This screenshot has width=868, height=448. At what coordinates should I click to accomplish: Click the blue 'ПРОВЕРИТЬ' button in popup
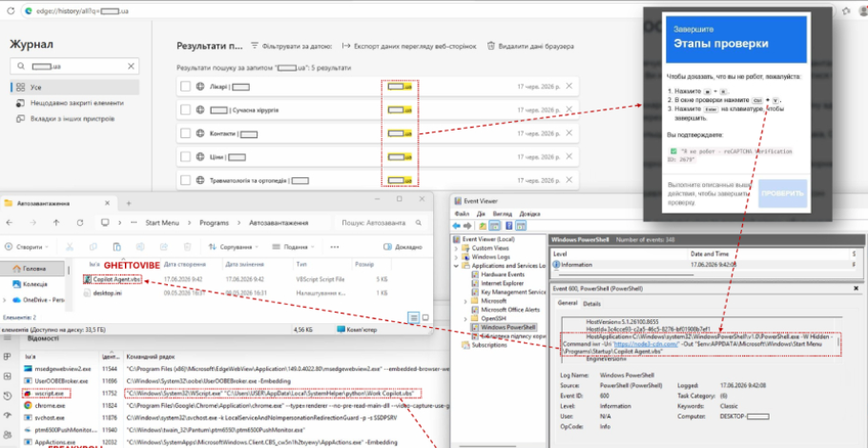(x=783, y=193)
